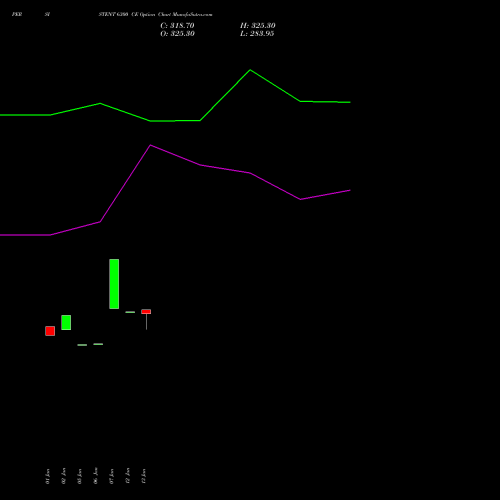Select the red candlestick above 01 Jan

[50, 331]
